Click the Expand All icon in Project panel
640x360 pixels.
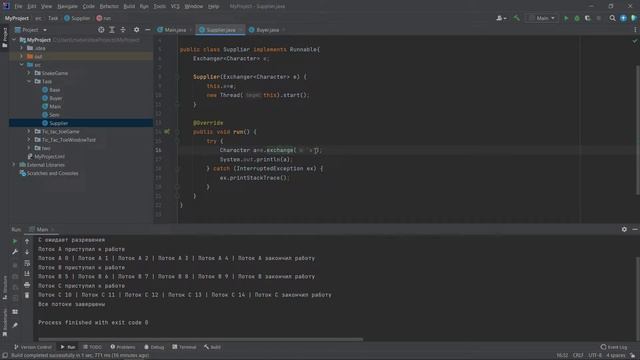pyautogui.click(x=112, y=30)
